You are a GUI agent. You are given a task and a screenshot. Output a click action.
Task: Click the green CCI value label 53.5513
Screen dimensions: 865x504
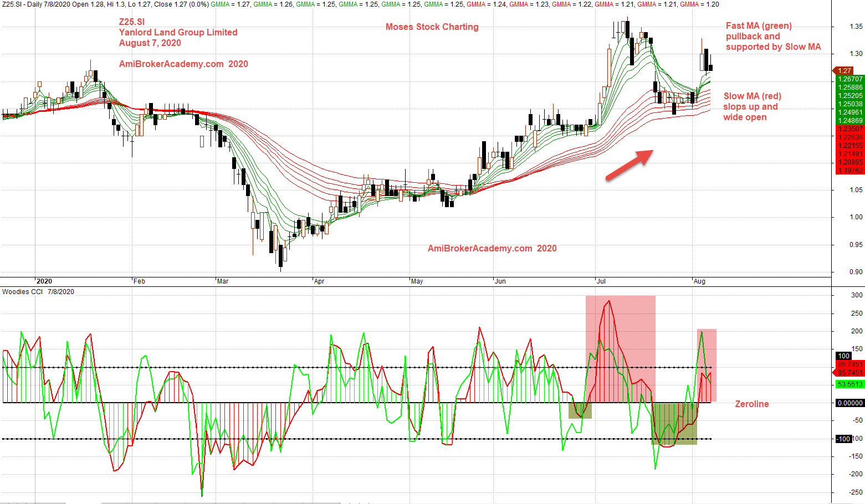pyautogui.click(x=850, y=384)
